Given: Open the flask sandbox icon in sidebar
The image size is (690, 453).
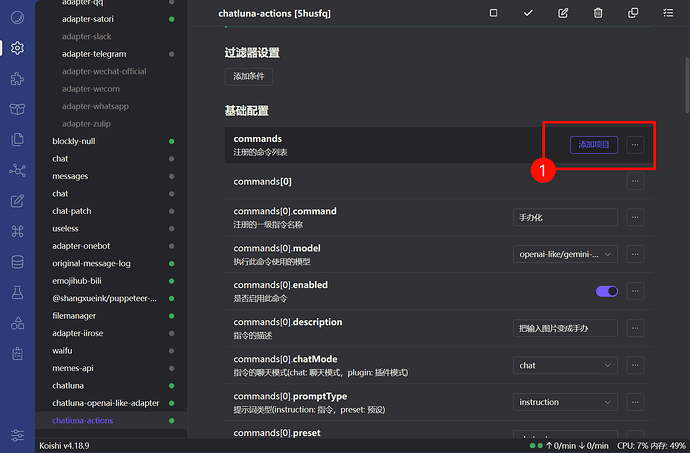Looking at the screenshot, I should [x=17, y=292].
